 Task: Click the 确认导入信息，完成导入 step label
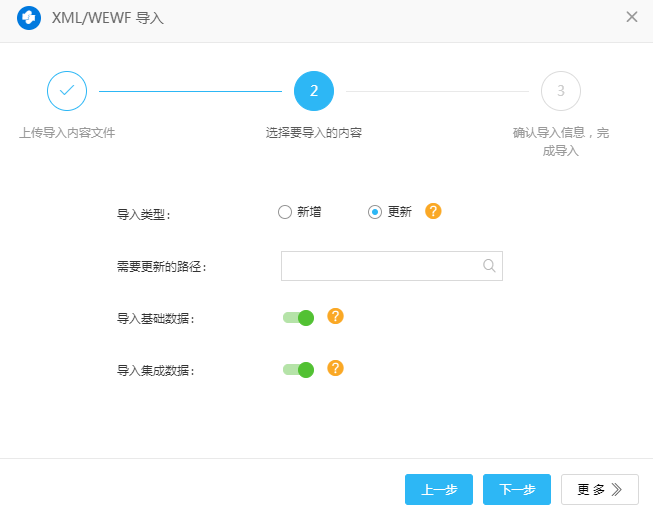click(x=560, y=142)
